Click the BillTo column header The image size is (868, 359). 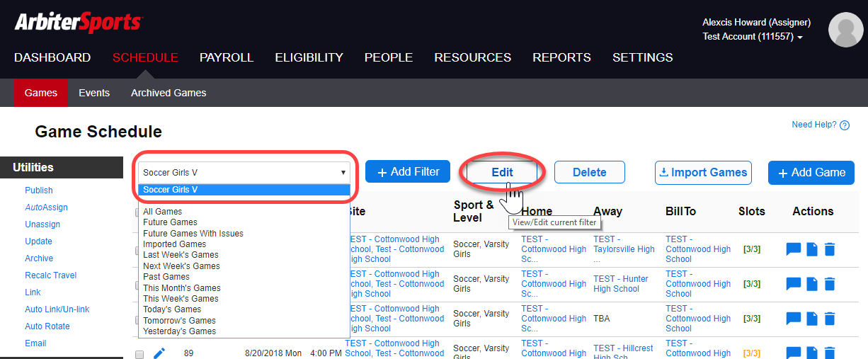pos(680,211)
